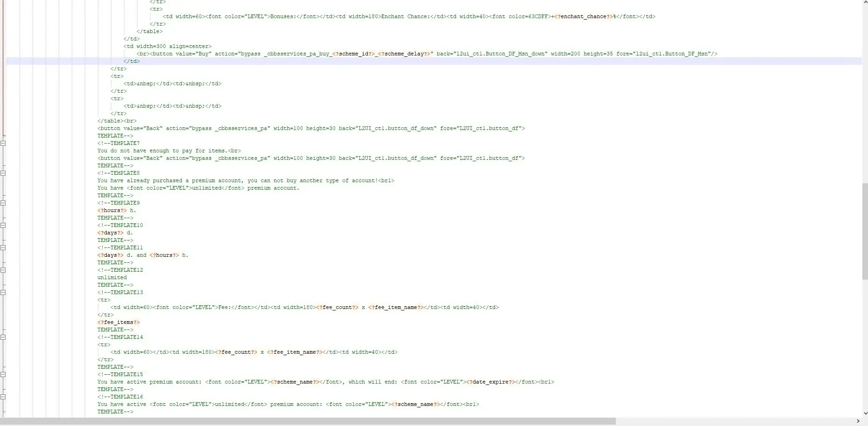Click the '<!--TEMPLATE13' comment text
868x426 pixels.
point(120,293)
